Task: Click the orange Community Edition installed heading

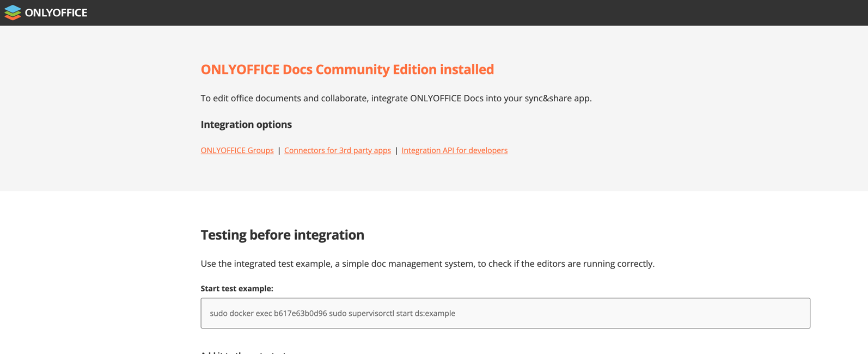Action: (347, 70)
